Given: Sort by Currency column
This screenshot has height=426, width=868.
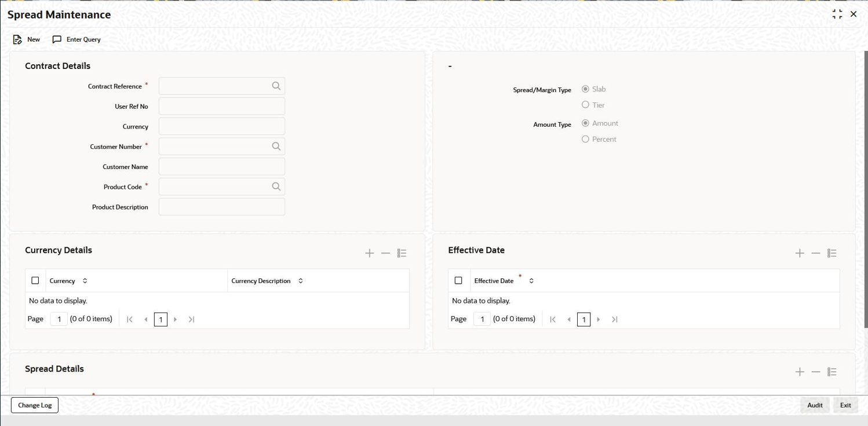Looking at the screenshot, I should [x=85, y=281].
